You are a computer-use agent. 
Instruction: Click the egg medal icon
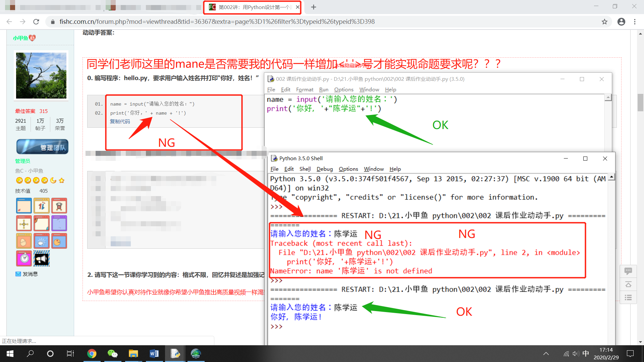(24, 241)
